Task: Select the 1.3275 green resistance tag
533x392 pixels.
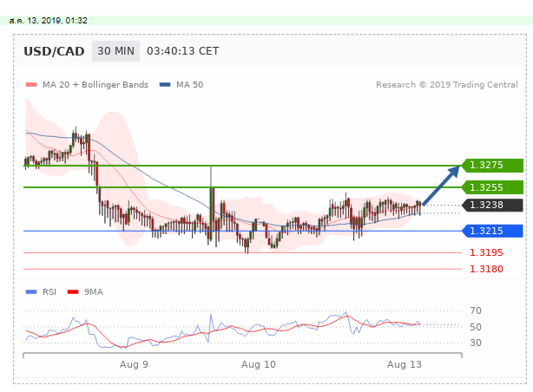Action: tap(492, 166)
